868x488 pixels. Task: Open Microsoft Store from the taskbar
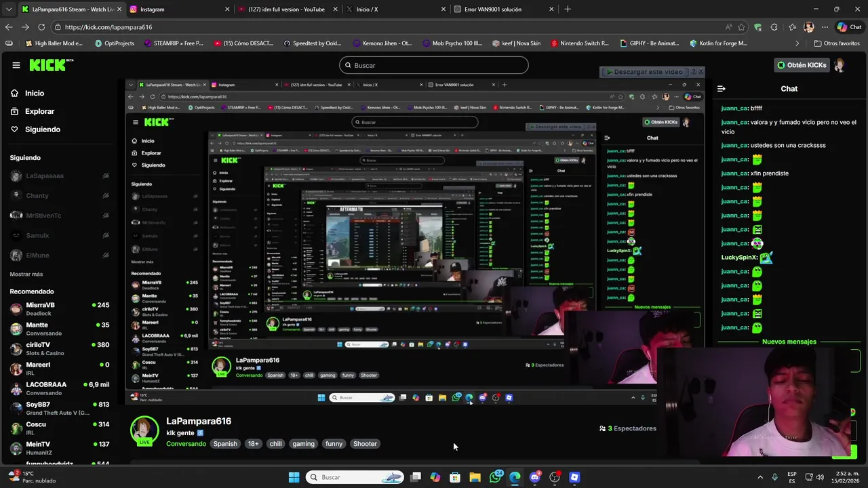coord(455,477)
